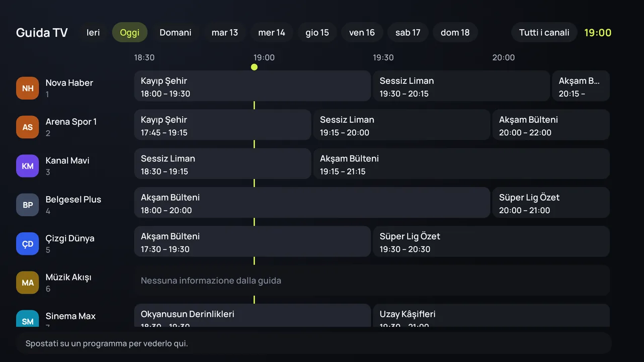This screenshot has height=362, width=644.
Task: Click the 18:30 time header label
Action: 144,57
